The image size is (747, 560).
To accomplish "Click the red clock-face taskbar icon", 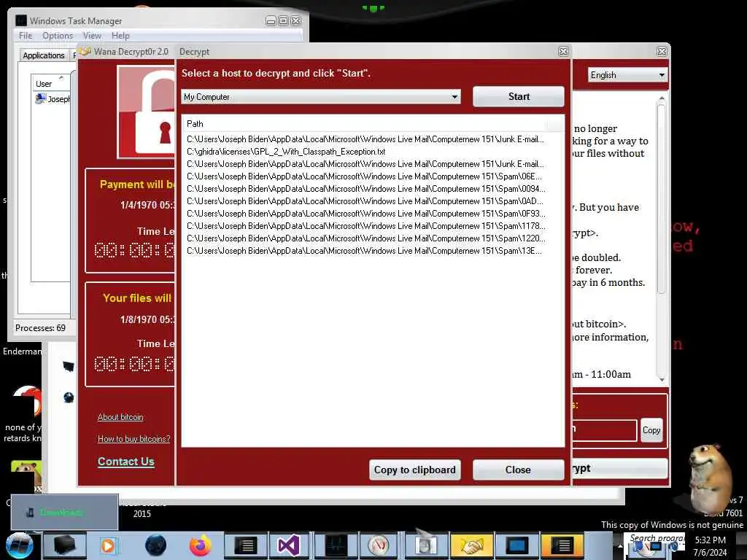I will 379,545.
